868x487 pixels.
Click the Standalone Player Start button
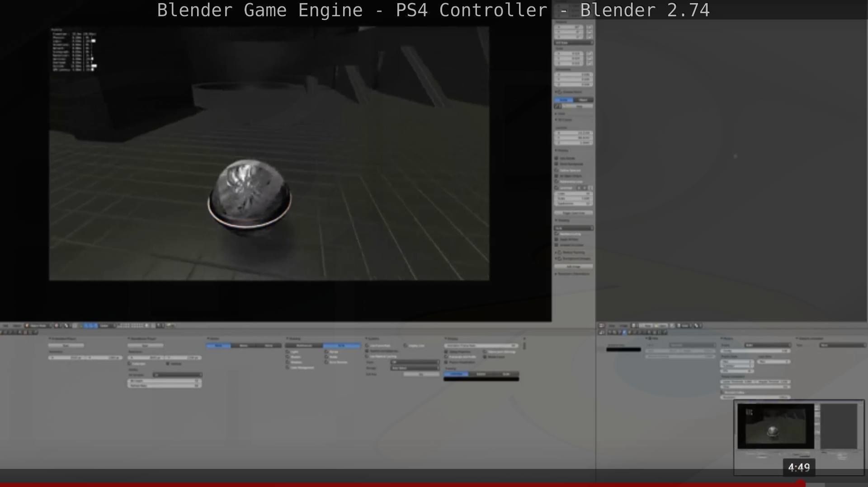(145, 345)
